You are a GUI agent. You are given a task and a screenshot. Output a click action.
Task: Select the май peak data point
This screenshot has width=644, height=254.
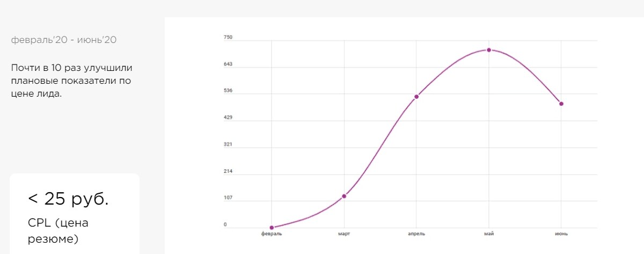click(x=489, y=50)
